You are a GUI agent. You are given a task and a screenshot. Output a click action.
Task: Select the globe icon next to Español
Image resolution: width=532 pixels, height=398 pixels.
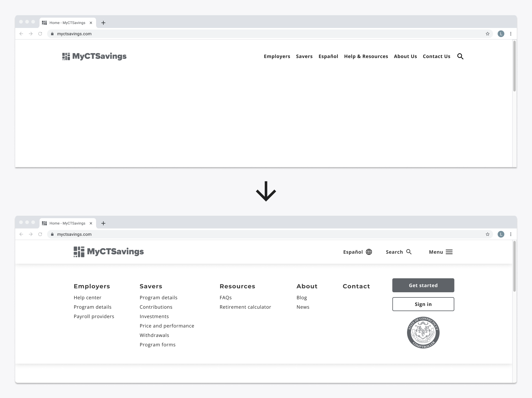point(368,252)
